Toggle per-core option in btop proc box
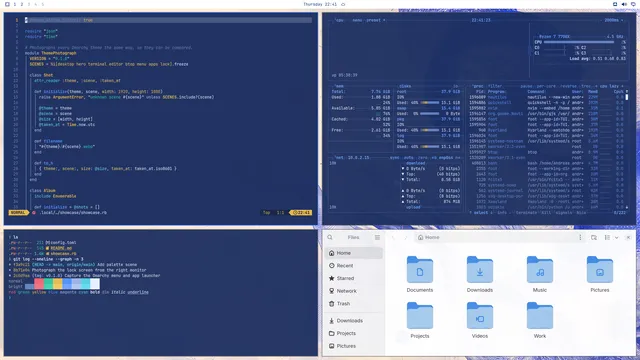The height and width of the screenshot is (360, 640). 546,86
